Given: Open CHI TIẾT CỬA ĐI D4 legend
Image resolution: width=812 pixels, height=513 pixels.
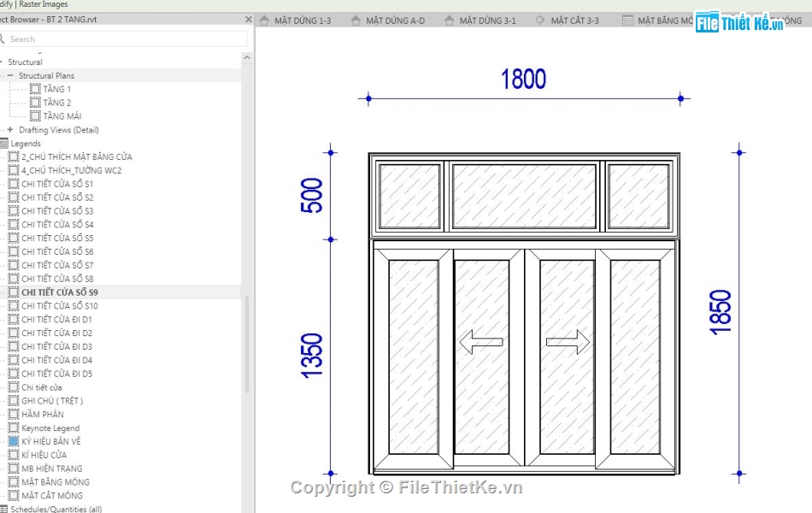Looking at the screenshot, I should (57, 360).
